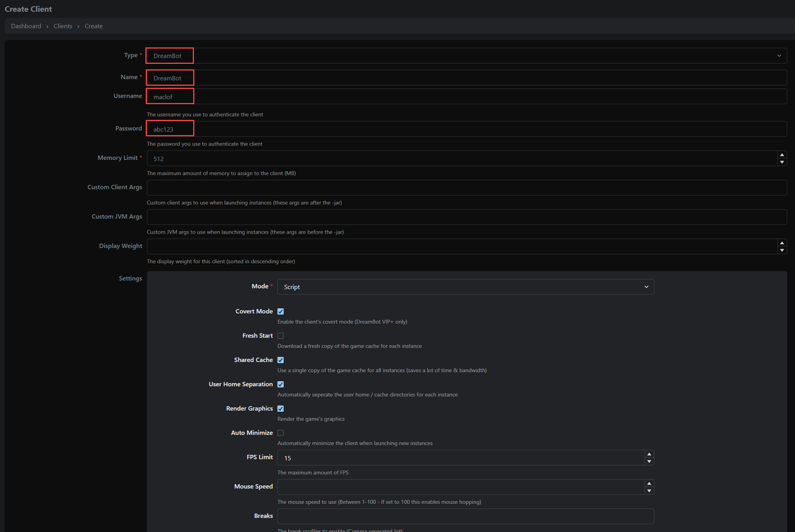Image resolution: width=795 pixels, height=532 pixels.
Task: Increase FPS Limit with up arrow
Action: [x=649, y=454]
